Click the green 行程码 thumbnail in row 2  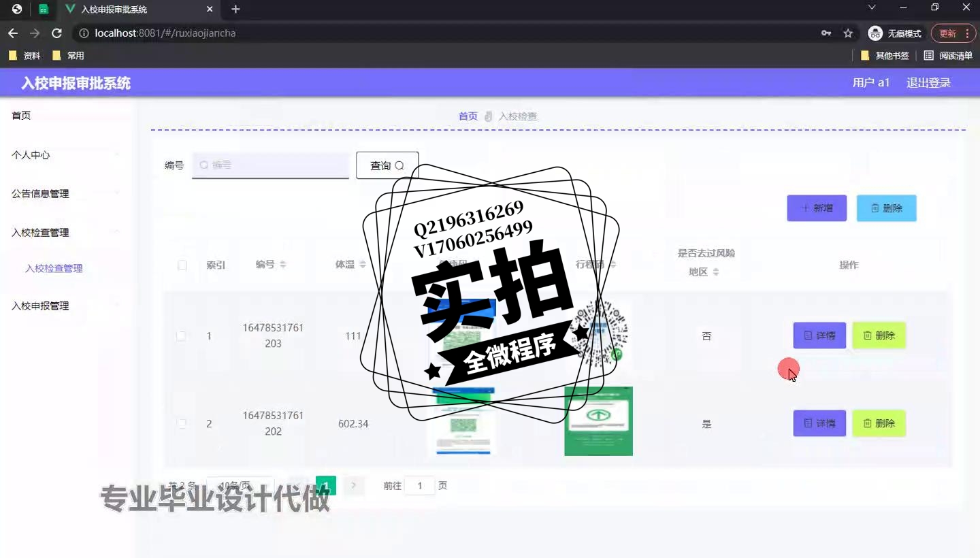pyautogui.click(x=599, y=421)
